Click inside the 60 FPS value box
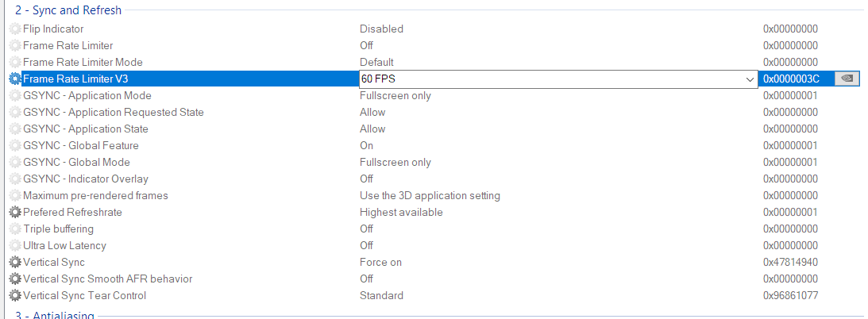868x319 pixels. click(x=548, y=79)
